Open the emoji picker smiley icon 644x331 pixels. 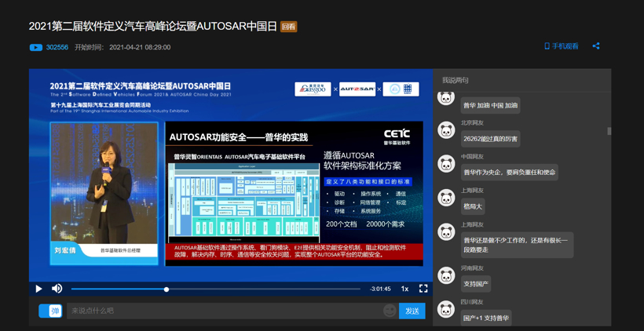[390, 311]
